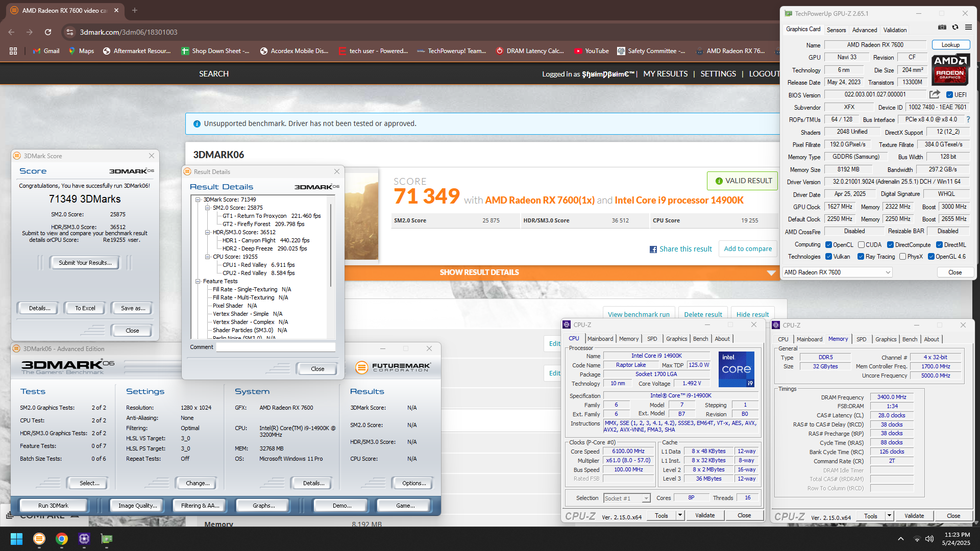
Task: Click 3DMark06 orange taskbar icon
Action: 39,539
